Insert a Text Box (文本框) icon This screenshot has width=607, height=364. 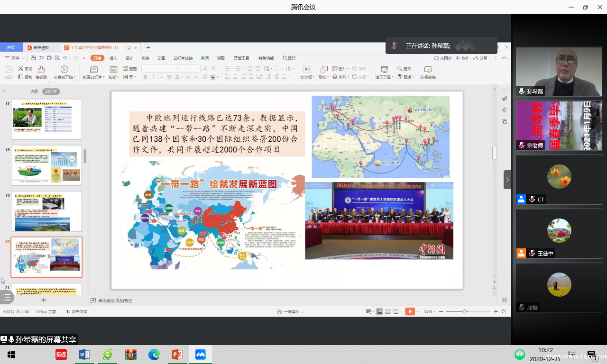[x=307, y=70]
